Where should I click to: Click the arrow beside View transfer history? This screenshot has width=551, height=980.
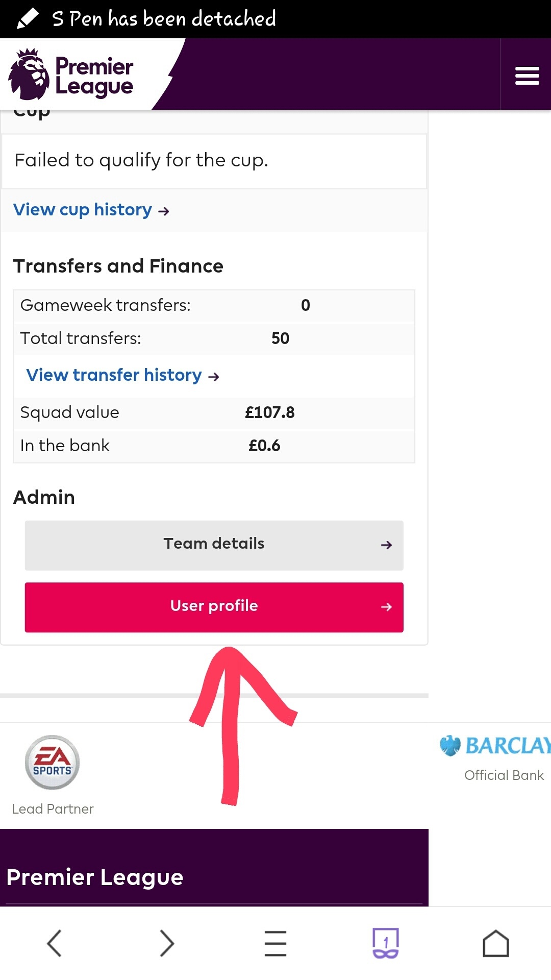point(214,377)
